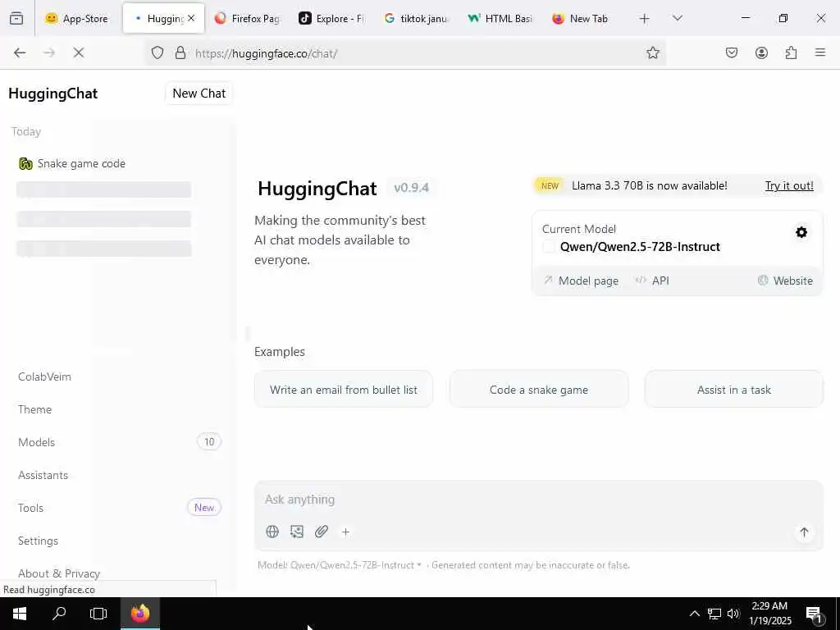Open Firefox View tab overview icon
840x630 pixels.
[16, 19]
